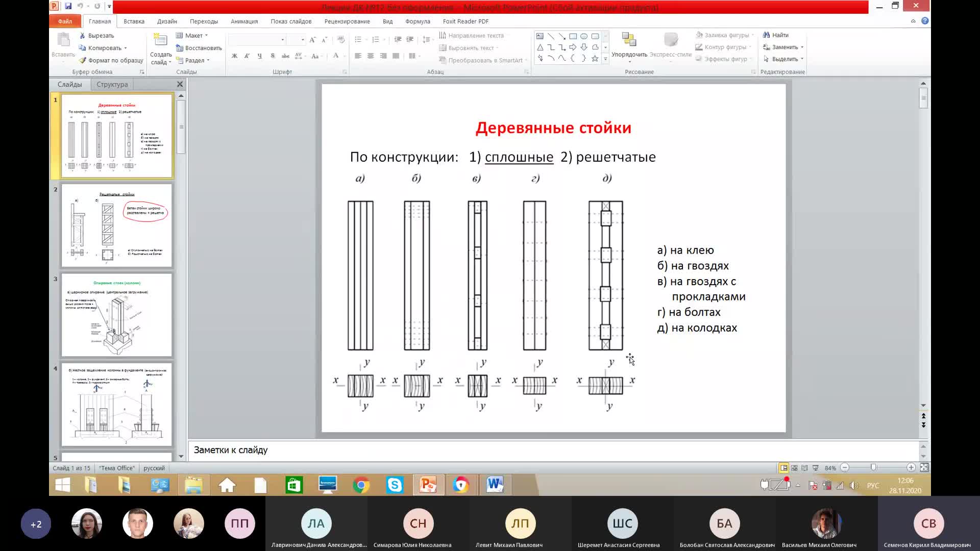Click bulleted list icon
The width and height of the screenshot is (980, 551).
359,40
